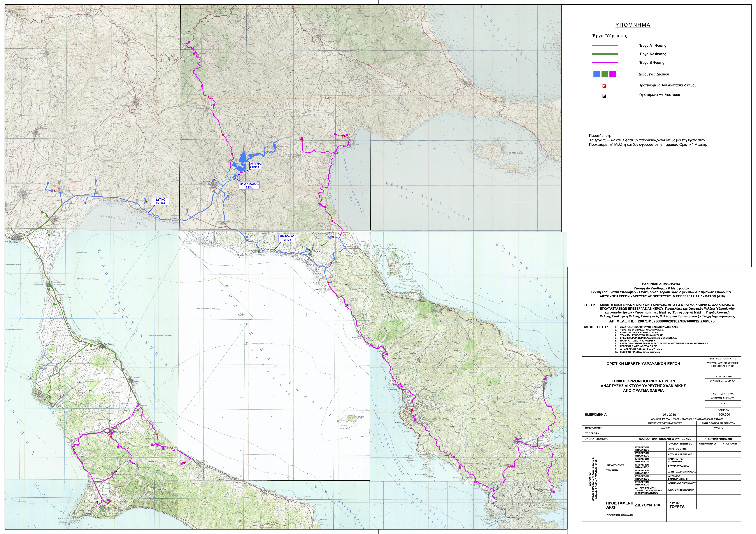Click the ΔΥΤΙΚΟ ΤΜΗΜΑ label on map
756x534 pixels.
160,201
